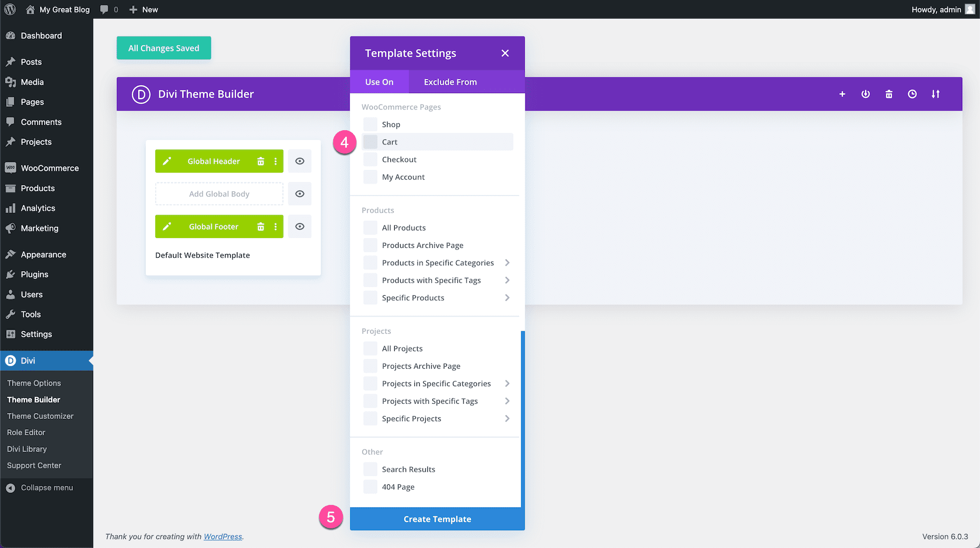The height and width of the screenshot is (548, 980).
Task: Click the trash icon inside Global Footer
Action: click(x=261, y=226)
